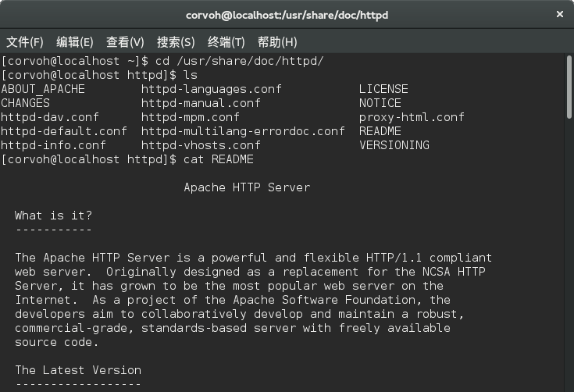Click the vertical scrollbar thumb
Screen dimensions: 574x392
point(569,87)
